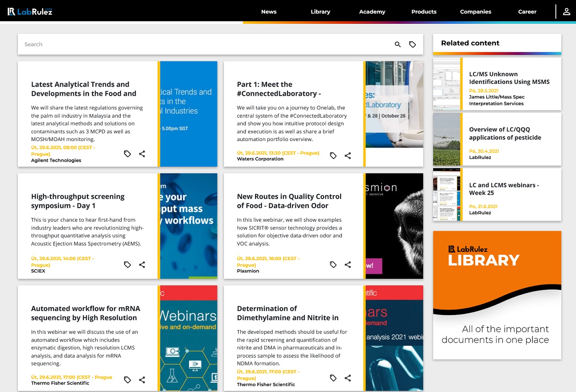576x392 pixels.
Task: Click the search magnifier icon
Action: 397,44
